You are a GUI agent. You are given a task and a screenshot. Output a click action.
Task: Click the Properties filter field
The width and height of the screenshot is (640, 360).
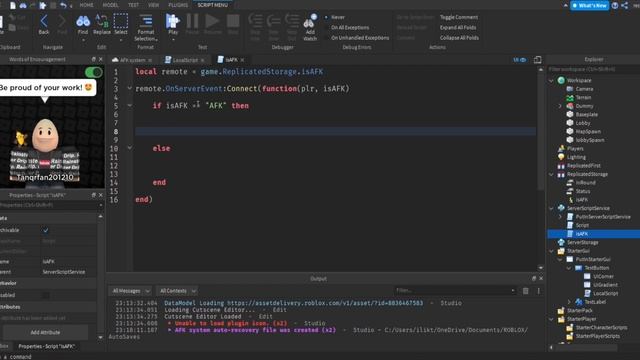(x=51, y=205)
